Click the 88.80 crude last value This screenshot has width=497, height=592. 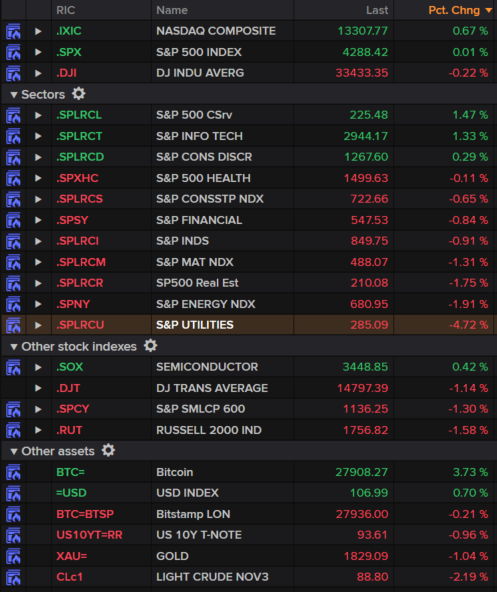click(x=372, y=577)
